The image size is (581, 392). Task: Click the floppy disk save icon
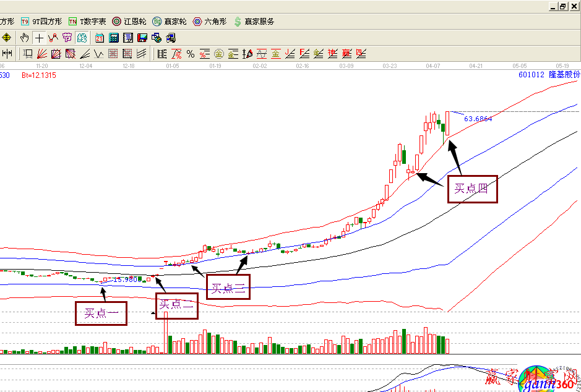coord(142,38)
